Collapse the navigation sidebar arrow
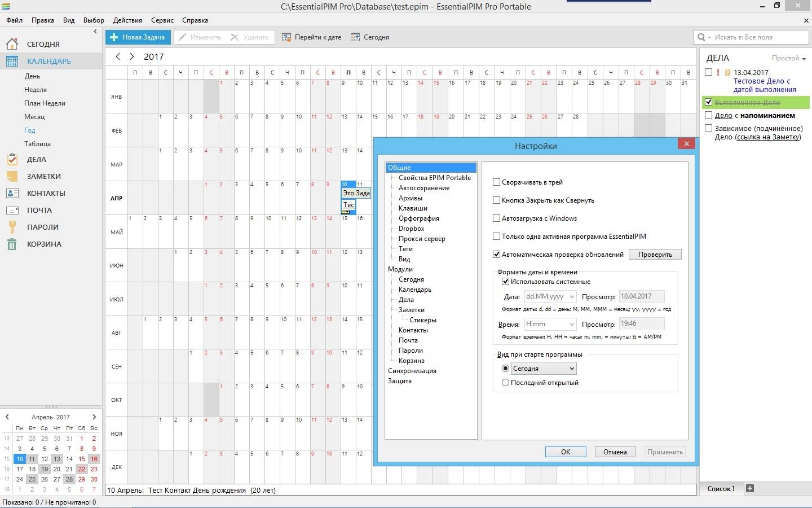Screen dimensions: 812x508 tap(95, 32)
